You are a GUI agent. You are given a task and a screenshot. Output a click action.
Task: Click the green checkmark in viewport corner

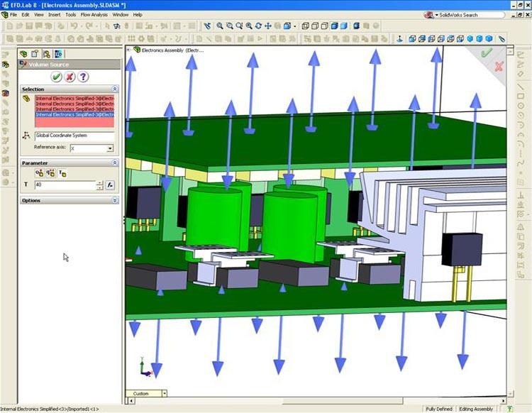click(x=486, y=53)
